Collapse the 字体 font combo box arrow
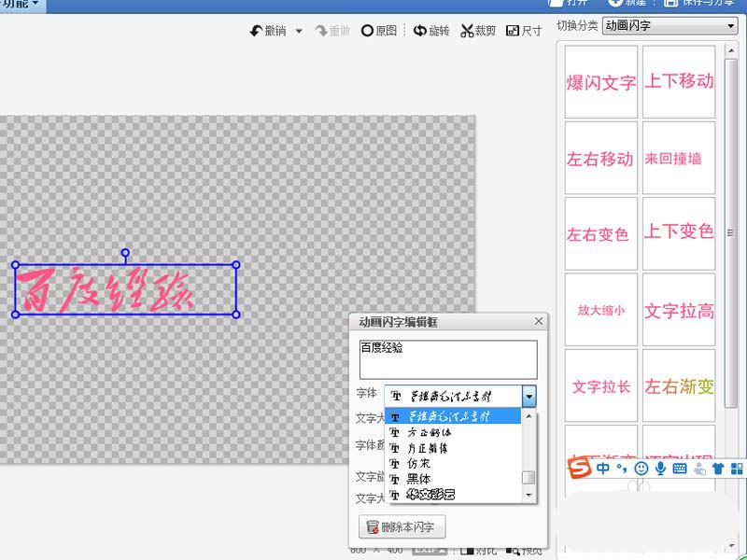Screen dimensions: 747x560 tap(529, 396)
